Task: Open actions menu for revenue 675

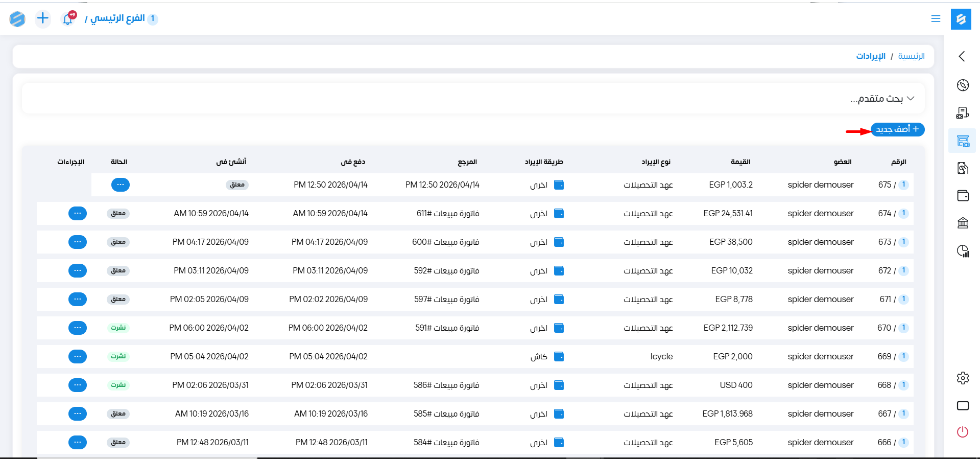Action: pyautogui.click(x=121, y=185)
